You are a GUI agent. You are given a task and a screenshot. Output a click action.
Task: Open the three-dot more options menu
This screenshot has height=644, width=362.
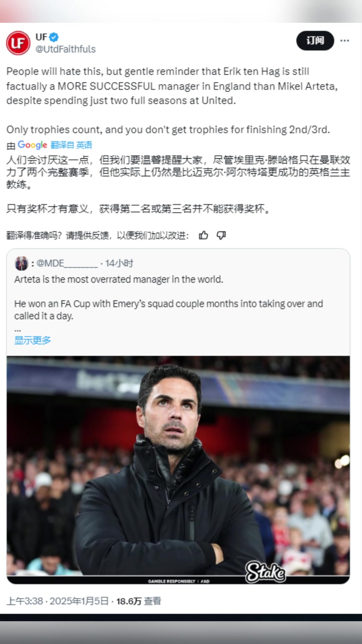pyautogui.click(x=345, y=41)
